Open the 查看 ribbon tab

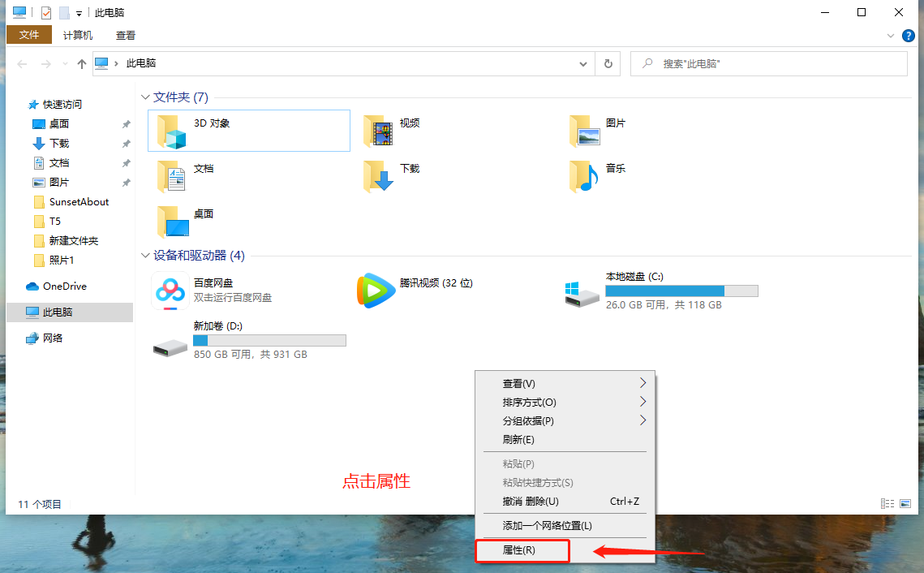[126, 36]
